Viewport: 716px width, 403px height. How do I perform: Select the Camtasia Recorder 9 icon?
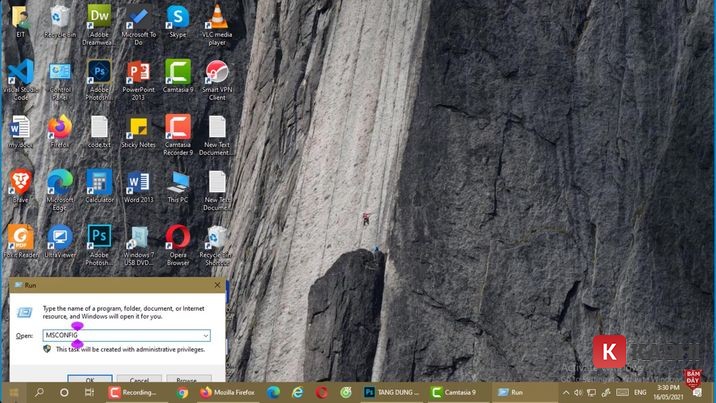tap(178, 134)
